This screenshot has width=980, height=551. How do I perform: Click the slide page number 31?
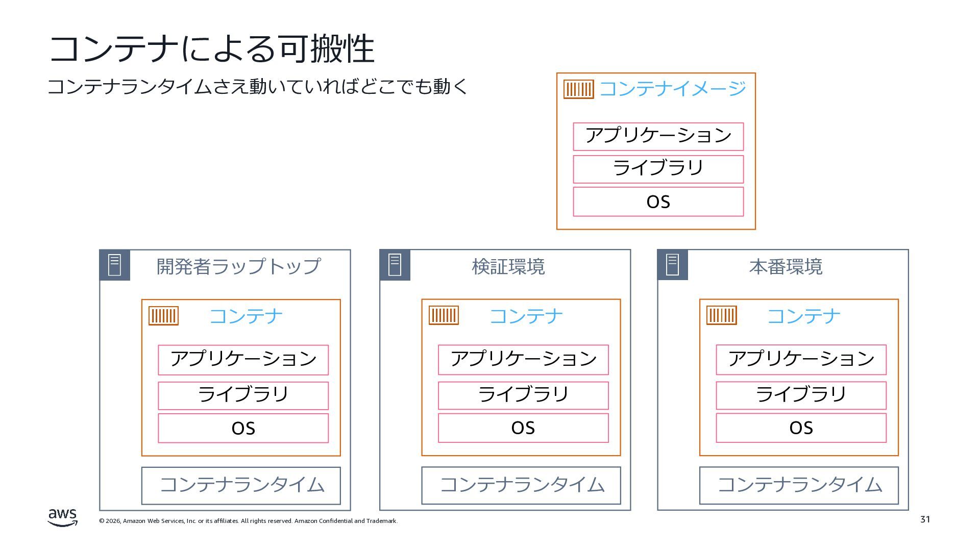coord(925,519)
